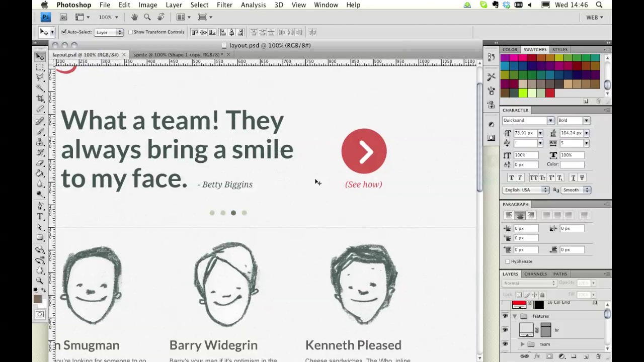Toggle the Auto-Select checkbox
Viewport: 644px width, 362px height.
tap(64, 32)
